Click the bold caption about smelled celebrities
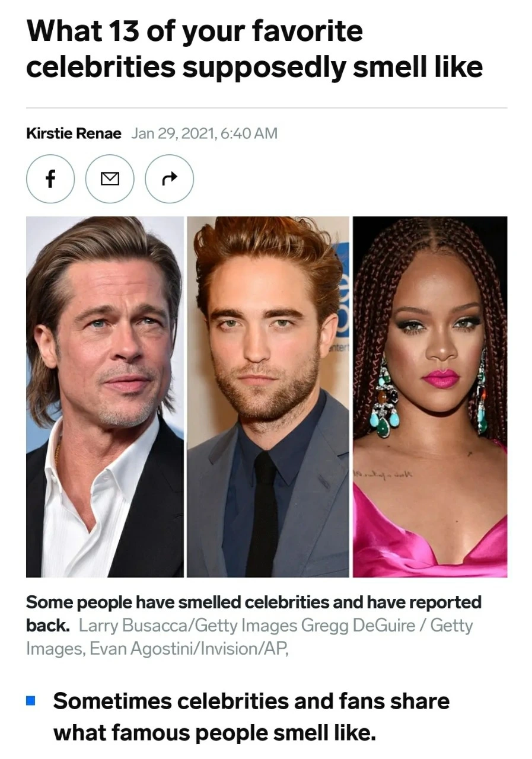This screenshot has width=532, height=759. [x=254, y=614]
